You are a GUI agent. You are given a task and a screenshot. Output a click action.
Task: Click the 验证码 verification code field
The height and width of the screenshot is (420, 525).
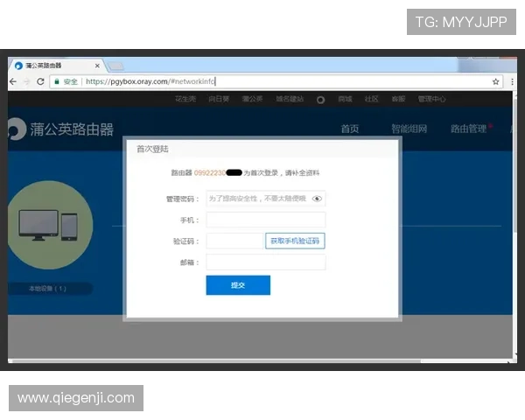click(234, 241)
